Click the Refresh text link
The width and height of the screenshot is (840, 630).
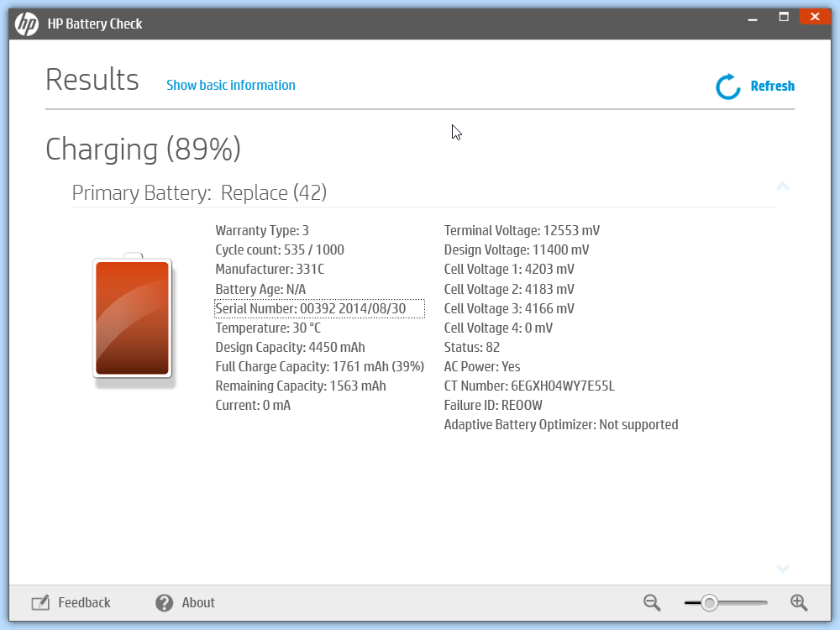coord(773,86)
